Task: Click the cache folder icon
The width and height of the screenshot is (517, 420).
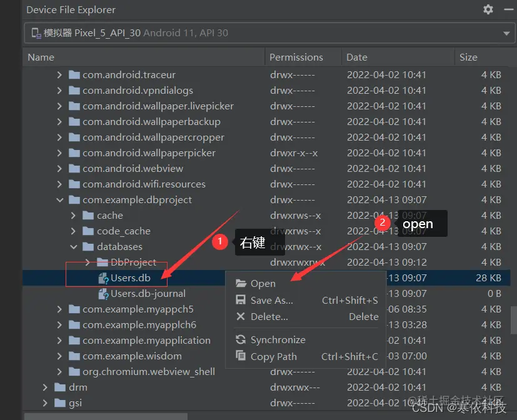Action: pyautogui.click(x=88, y=216)
